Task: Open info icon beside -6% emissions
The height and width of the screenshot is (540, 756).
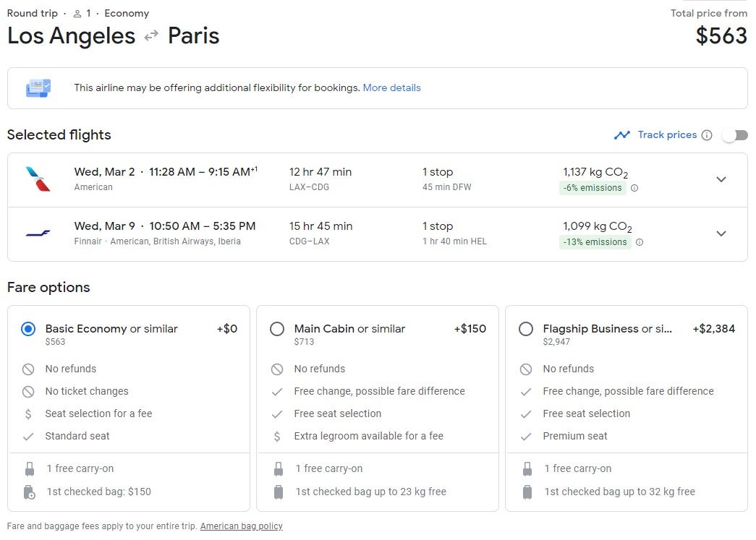Action: [634, 188]
